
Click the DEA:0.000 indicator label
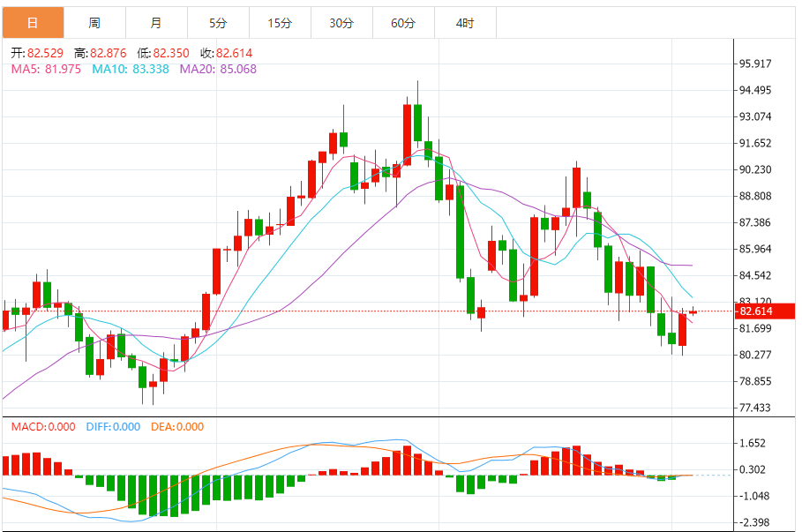[177, 427]
